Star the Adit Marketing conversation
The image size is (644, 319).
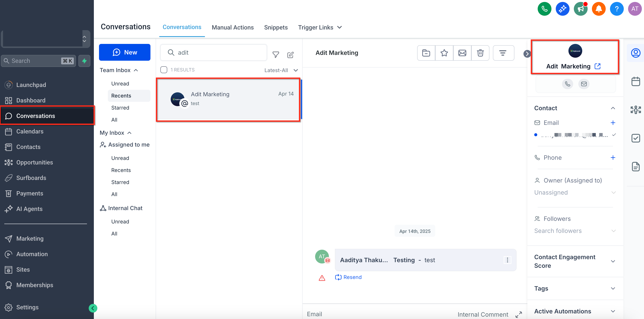click(x=444, y=53)
